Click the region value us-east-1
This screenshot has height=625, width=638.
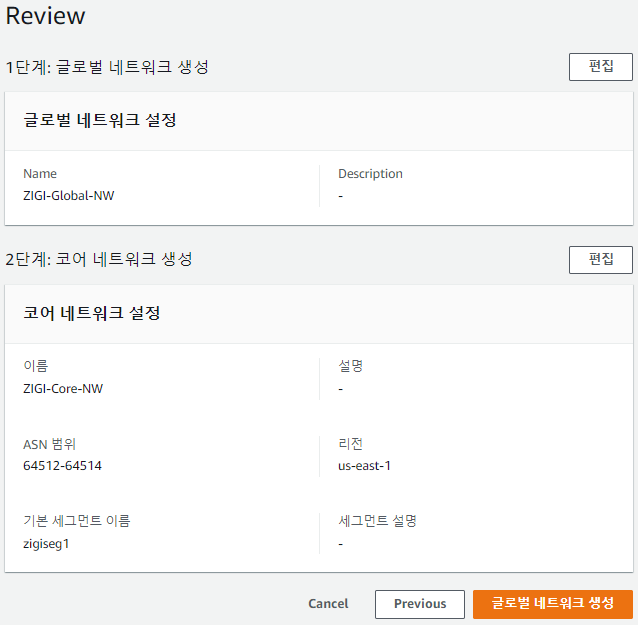click(364, 465)
